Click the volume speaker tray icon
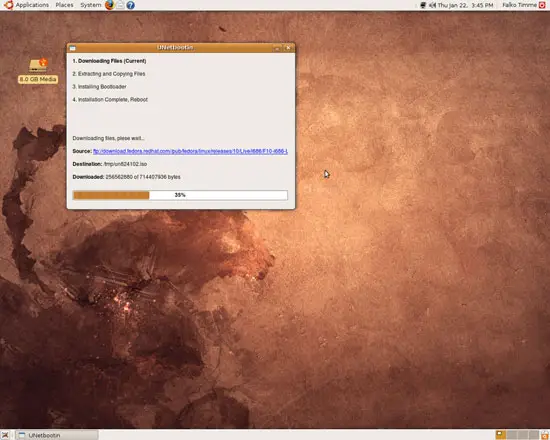This screenshot has width=550, height=440. pyautogui.click(x=432, y=5)
